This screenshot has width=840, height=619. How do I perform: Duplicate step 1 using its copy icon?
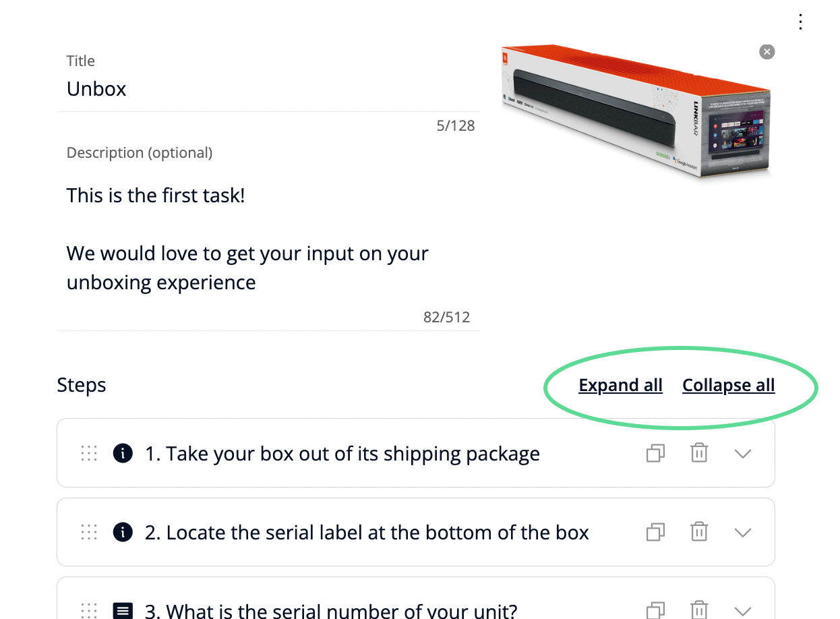point(655,452)
